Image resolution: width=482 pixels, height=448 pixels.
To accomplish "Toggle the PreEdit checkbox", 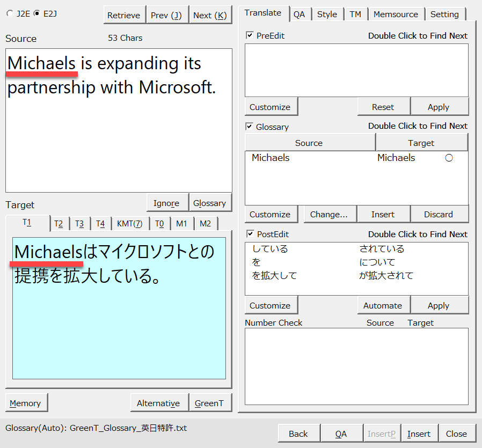I will (x=250, y=35).
